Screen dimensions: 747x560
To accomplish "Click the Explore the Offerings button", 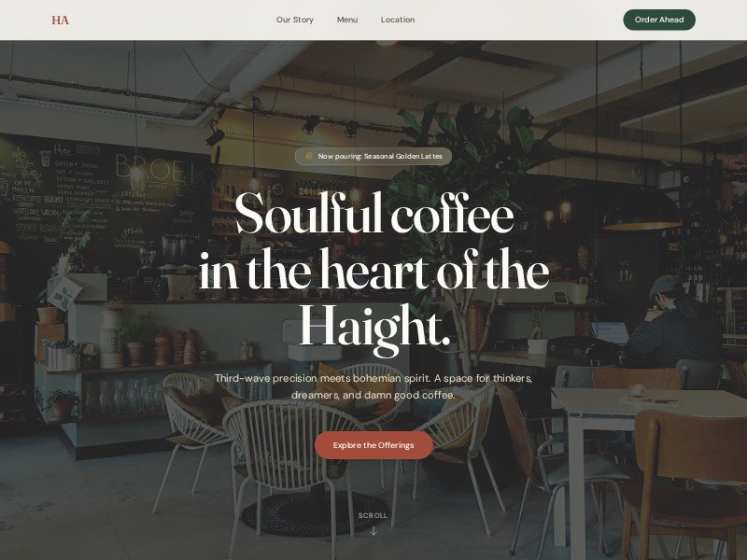I will tap(373, 445).
